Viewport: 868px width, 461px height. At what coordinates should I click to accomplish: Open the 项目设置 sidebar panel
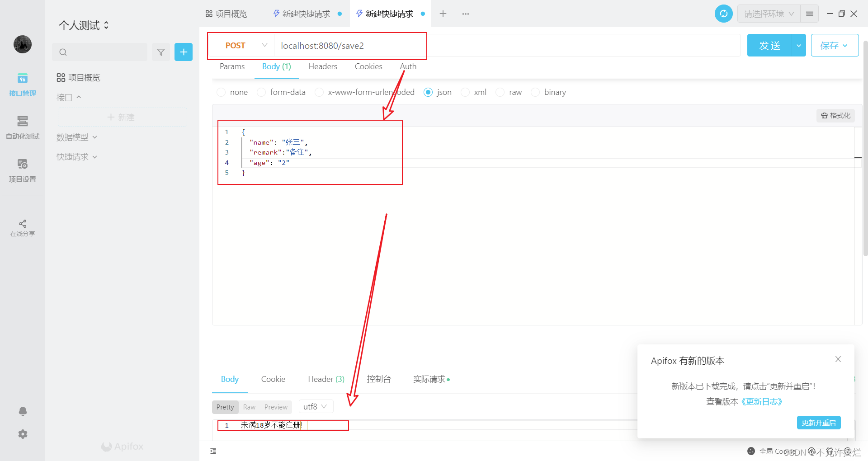(22, 171)
